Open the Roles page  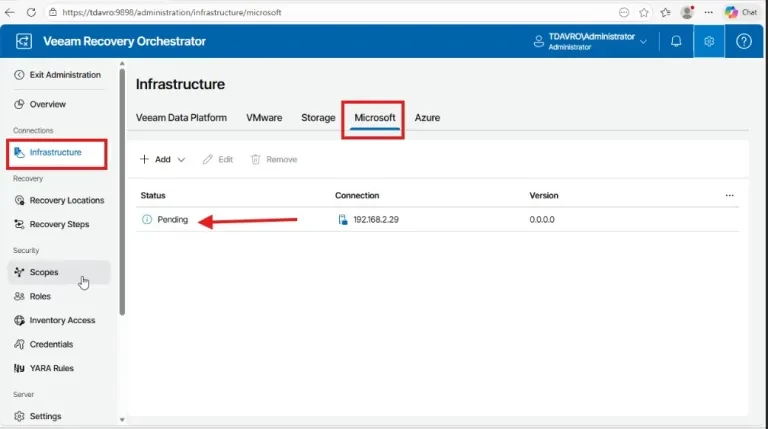(40, 296)
